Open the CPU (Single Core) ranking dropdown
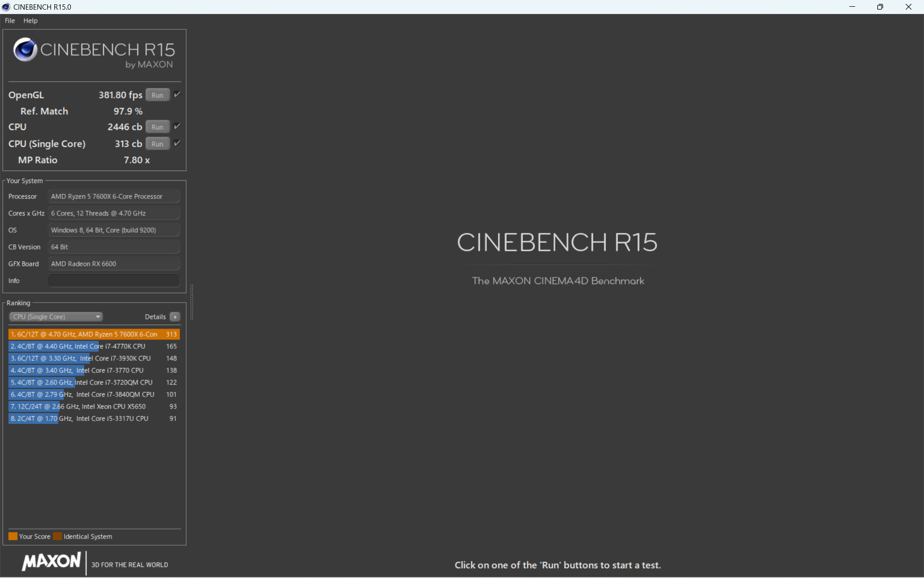Screen dimensions: 924x578 pos(56,317)
